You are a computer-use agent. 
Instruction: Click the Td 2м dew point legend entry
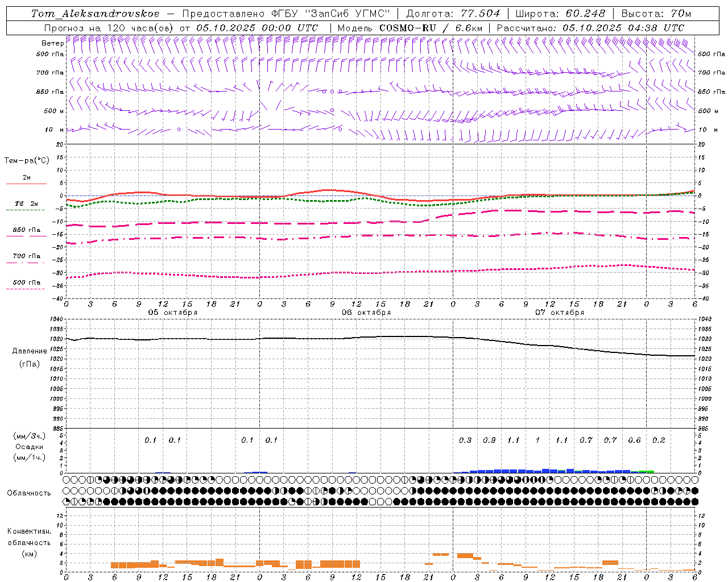pyautogui.click(x=27, y=203)
